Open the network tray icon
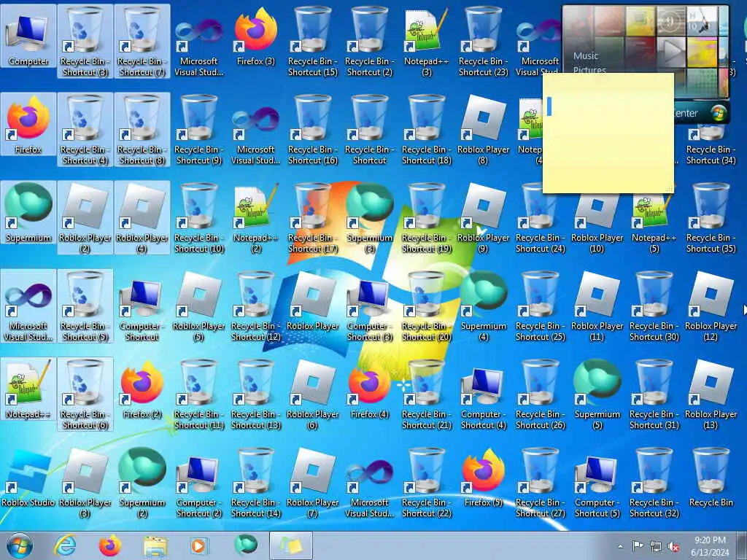The width and height of the screenshot is (747, 560). point(656,546)
